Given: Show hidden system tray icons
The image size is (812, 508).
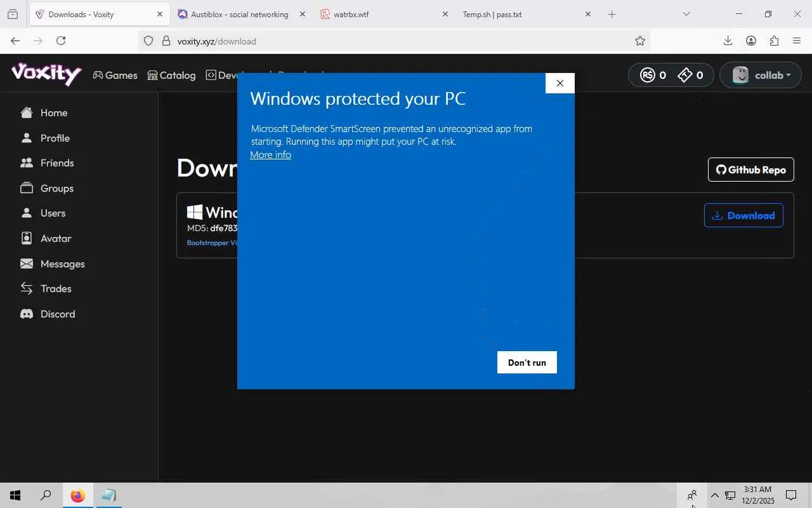Looking at the screenshot, I should 715,495.
